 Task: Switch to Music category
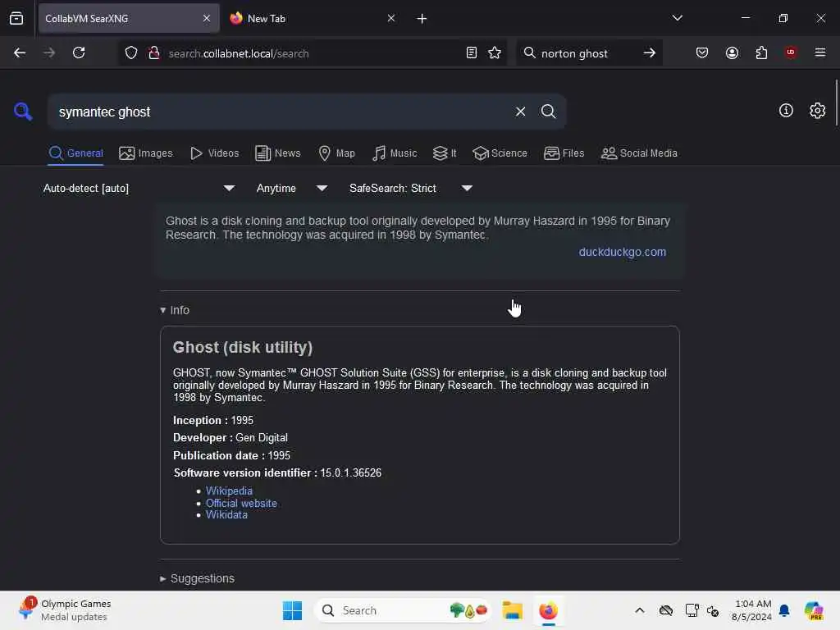click(395, 153)
